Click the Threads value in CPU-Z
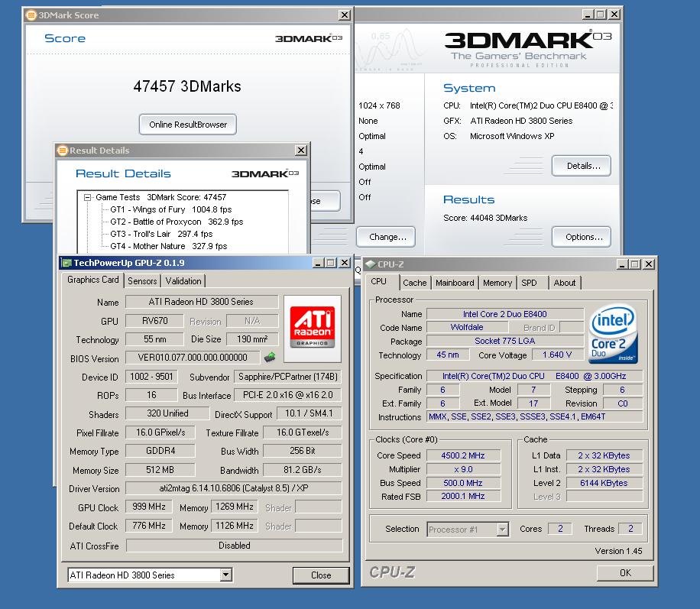The height and width of the screenshot is (609, 700). point(630,529)
